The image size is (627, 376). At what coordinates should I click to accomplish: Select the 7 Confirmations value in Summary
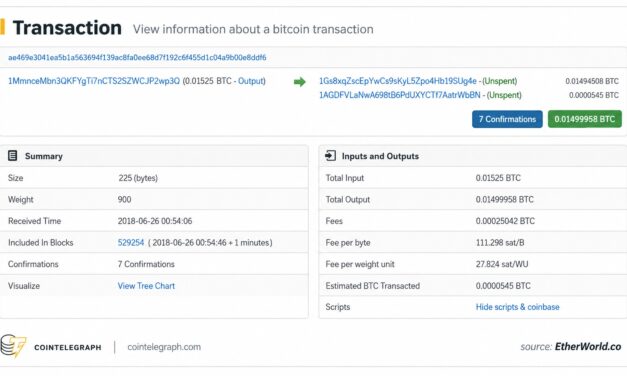pos(146,264)
